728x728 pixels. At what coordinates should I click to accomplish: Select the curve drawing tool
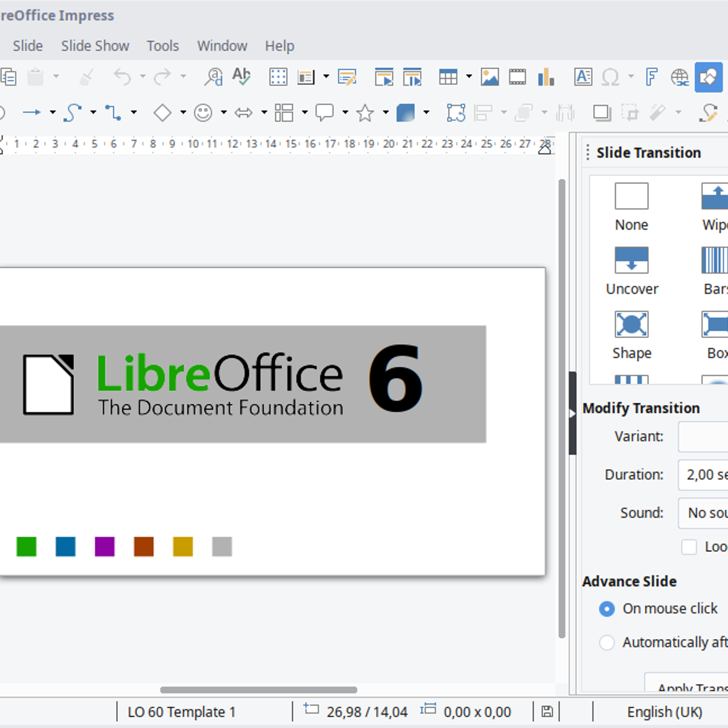(72, 112)
